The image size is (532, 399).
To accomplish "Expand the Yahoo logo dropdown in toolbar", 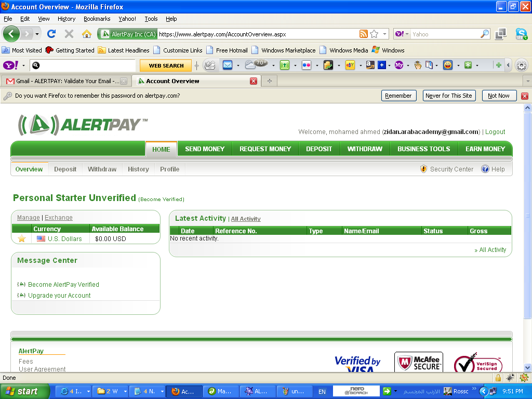I will pos(23,65).
